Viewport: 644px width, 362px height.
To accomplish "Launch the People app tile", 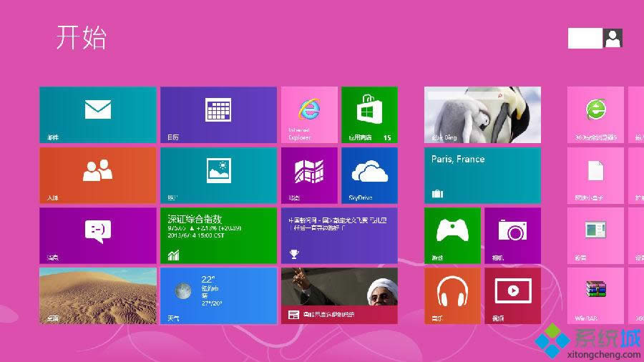I will click(97, 175).
